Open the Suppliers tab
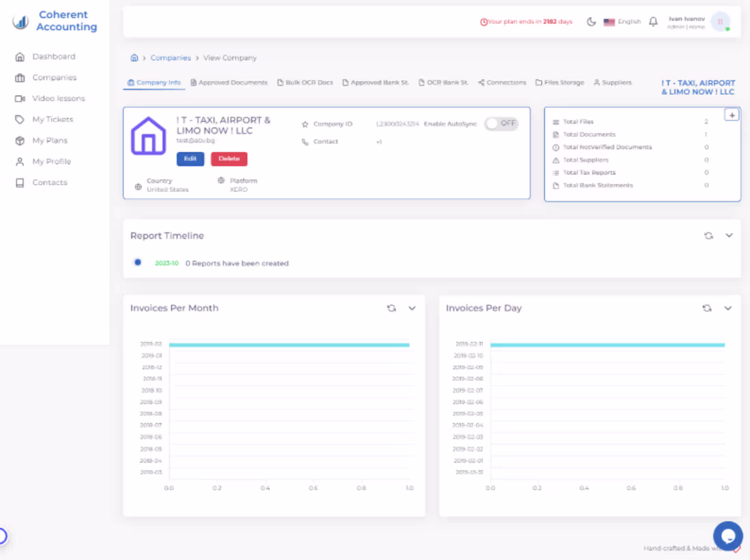This screenshot has width=750, height=560. [613, 82]
